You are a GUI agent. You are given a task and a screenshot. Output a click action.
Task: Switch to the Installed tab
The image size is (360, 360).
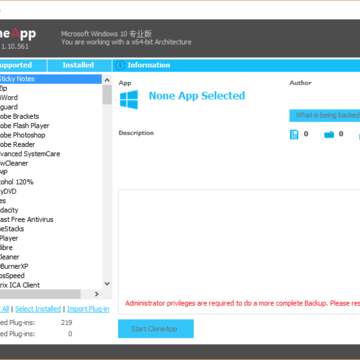click(x=79, y=65)
